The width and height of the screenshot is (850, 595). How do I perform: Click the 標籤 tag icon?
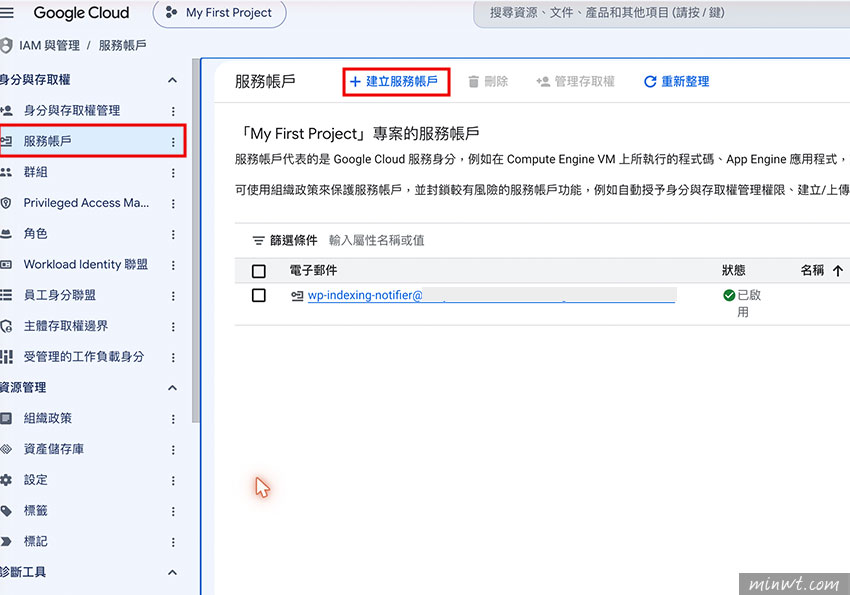click(6, 511)
